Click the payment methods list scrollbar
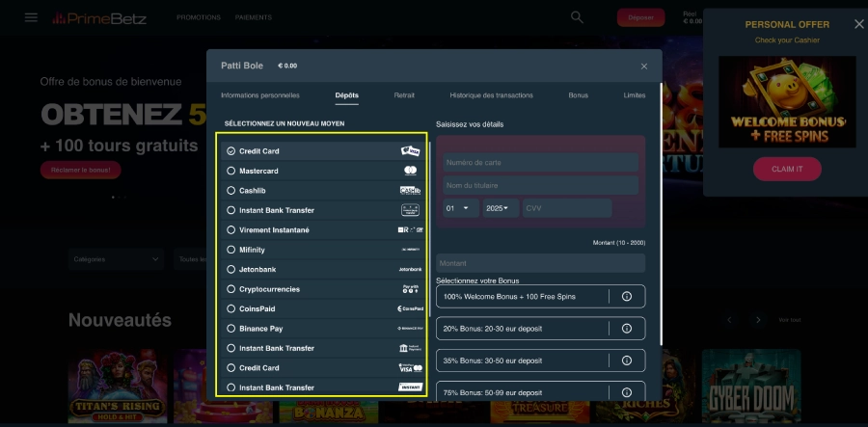868x427 pixels. 429,241
